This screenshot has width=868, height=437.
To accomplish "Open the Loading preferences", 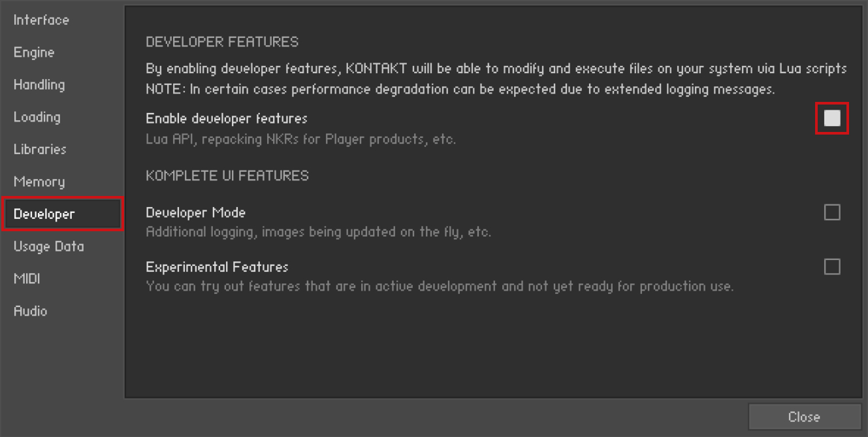I will click(37, 116).
